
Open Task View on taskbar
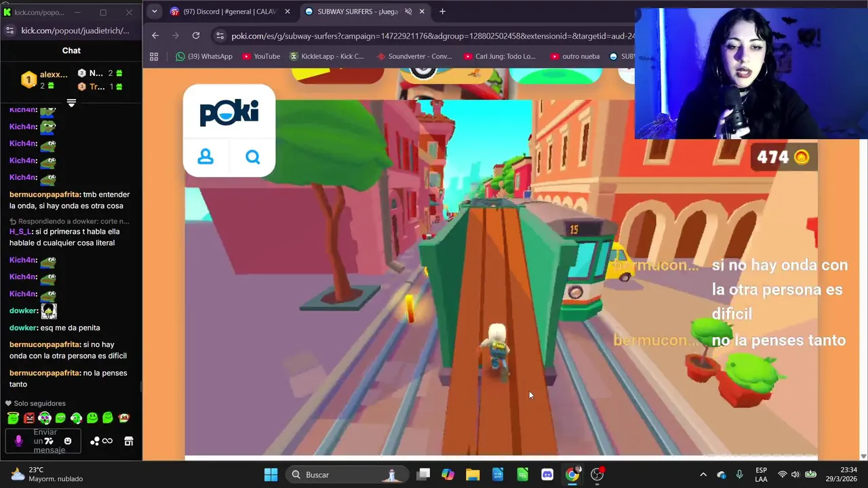coord(423,474)
